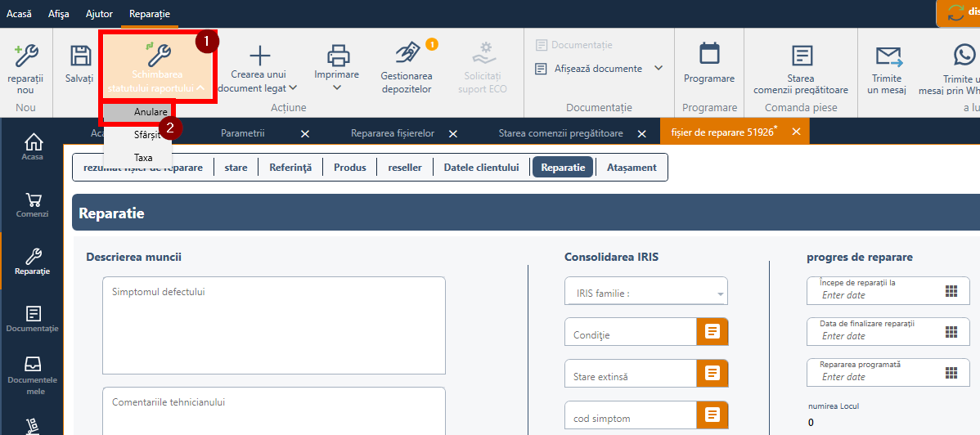Expand the Imprimare chevron
This screenshot has width=980, height=435.
pos(338,87)
